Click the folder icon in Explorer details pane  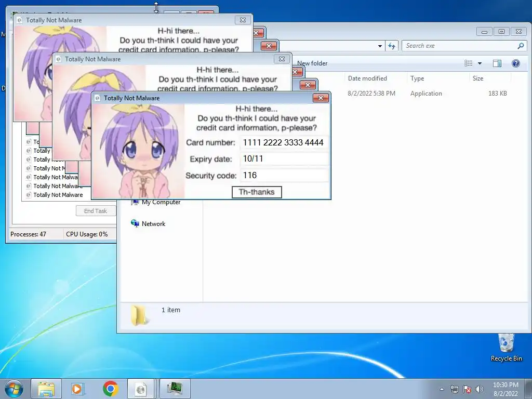coord(139,315)
